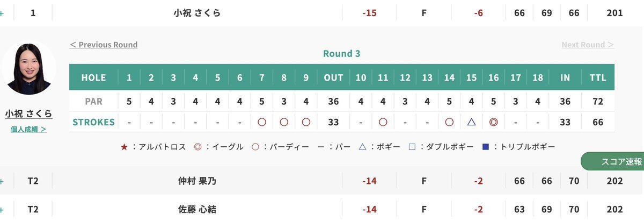Select the 佐藤 心結 player row name
This screenshot has height=221, width=644.
pos(197,209)
